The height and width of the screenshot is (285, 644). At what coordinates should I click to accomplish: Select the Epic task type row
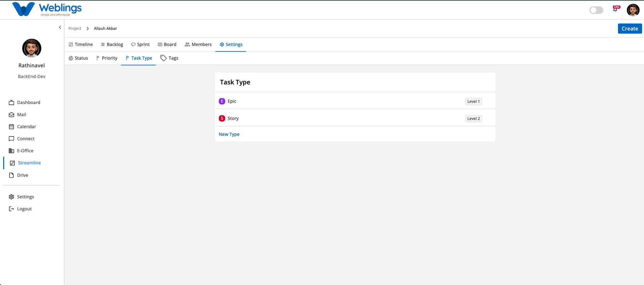(x=355, y=101)
